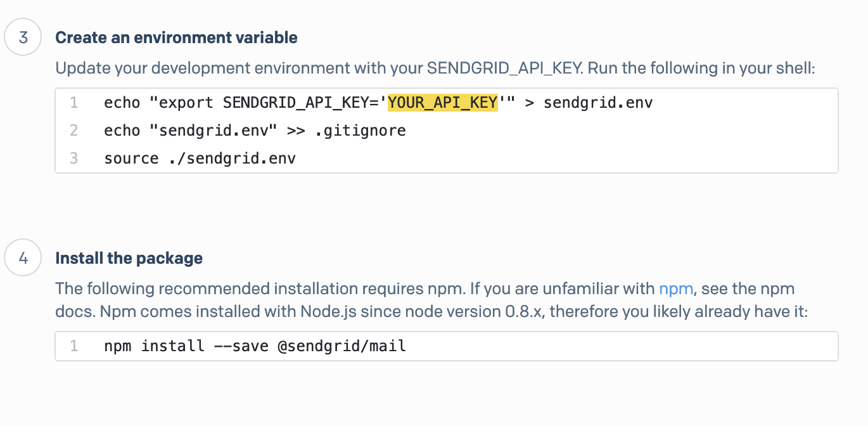Click line number 2 beside the .gitignore command
This screenshot has height=426, width=868.
tap(74, 131)
